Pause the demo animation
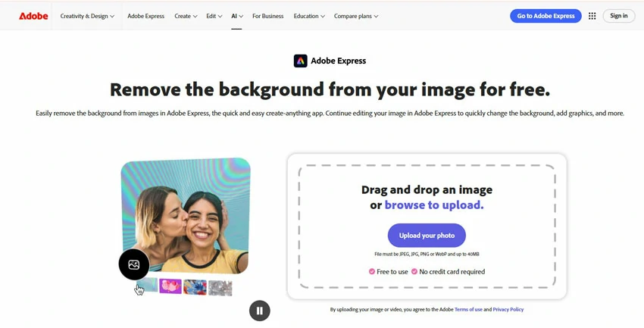 click(x=260, y=311)
